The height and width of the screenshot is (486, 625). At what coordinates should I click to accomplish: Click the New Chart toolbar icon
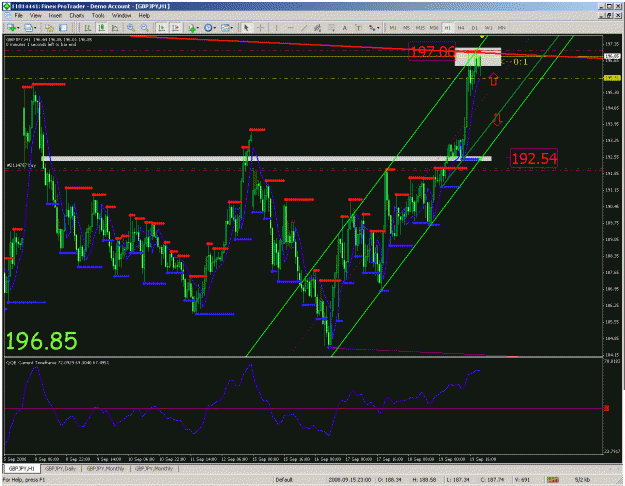coord(11,28)
